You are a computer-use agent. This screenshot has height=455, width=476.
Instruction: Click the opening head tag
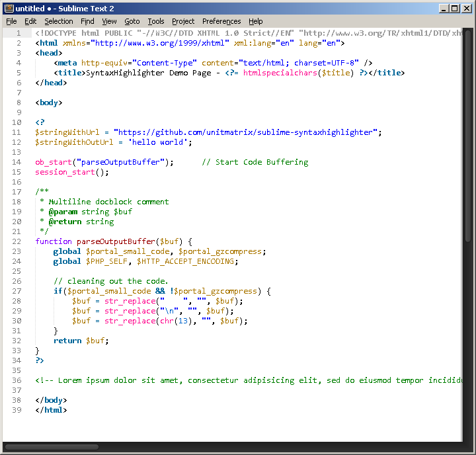49,53
